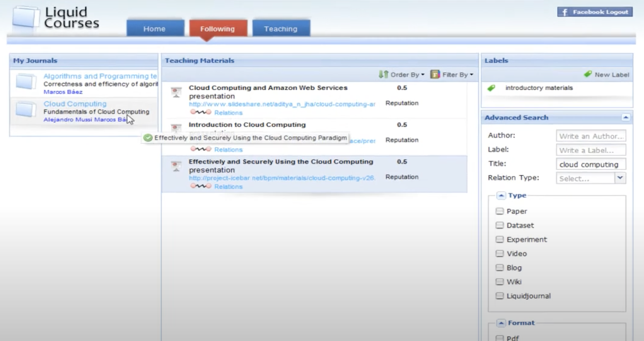Click the green check icon in the tooltip

148,138
